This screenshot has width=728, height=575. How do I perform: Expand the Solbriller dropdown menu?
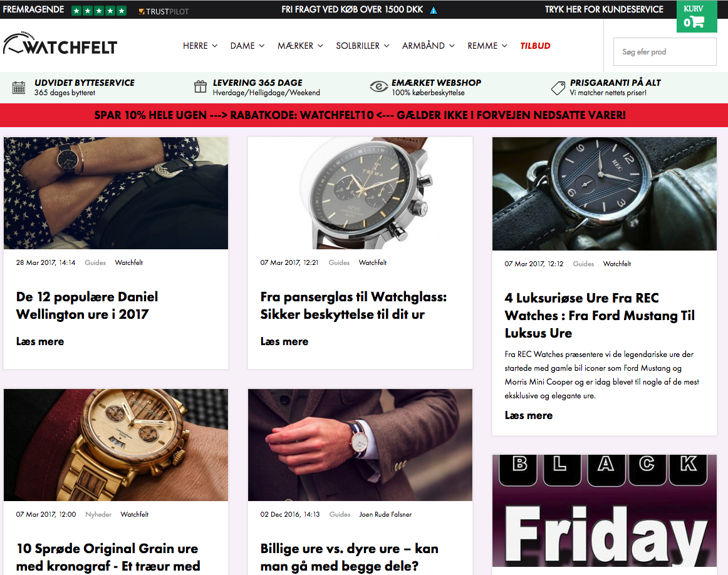[x=363, y=46]
